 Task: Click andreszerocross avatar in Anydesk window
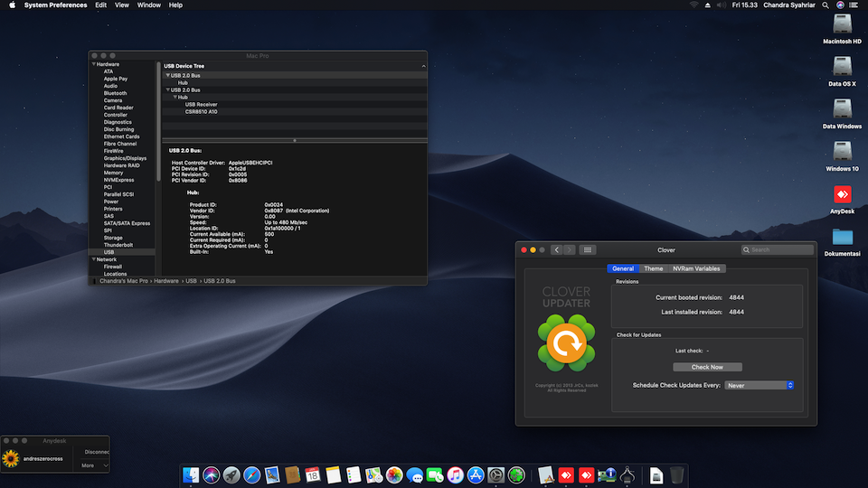[x=11, y=459]
